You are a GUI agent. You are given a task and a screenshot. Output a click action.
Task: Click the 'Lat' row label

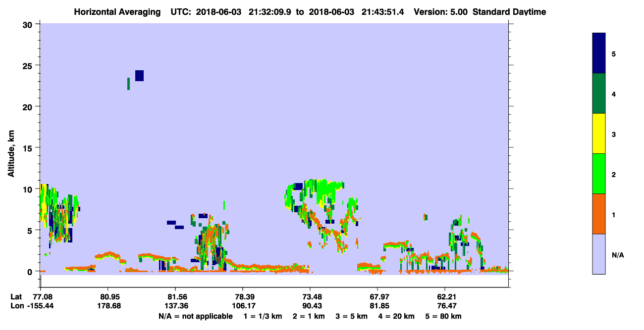pos(16,297)
